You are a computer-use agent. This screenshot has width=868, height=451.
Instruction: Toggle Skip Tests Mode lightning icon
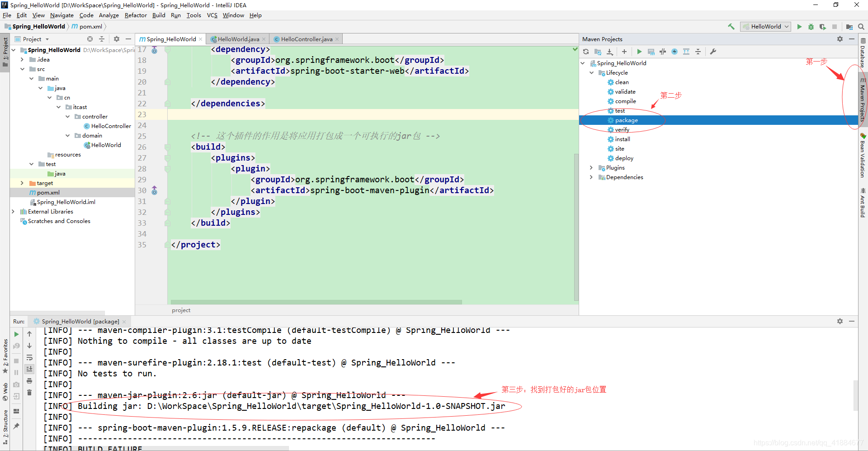pyautogui.click(x=675, y=52)
